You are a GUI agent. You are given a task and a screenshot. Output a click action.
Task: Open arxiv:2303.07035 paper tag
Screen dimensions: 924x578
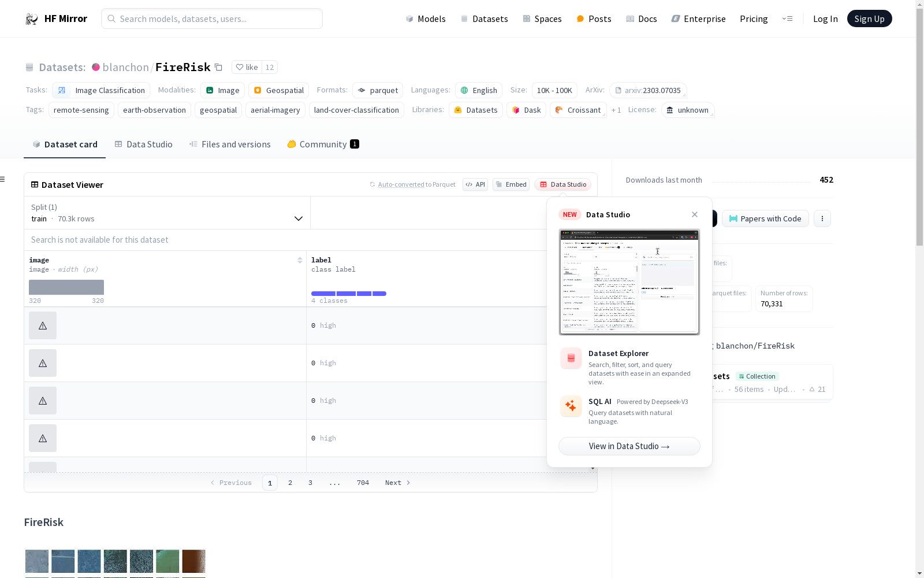648,90
